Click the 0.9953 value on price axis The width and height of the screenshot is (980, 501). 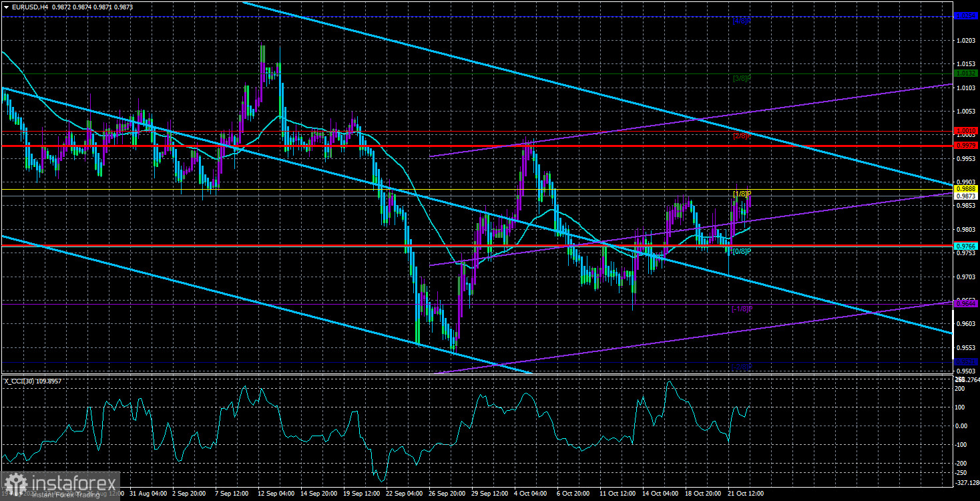tap(966, 159)
